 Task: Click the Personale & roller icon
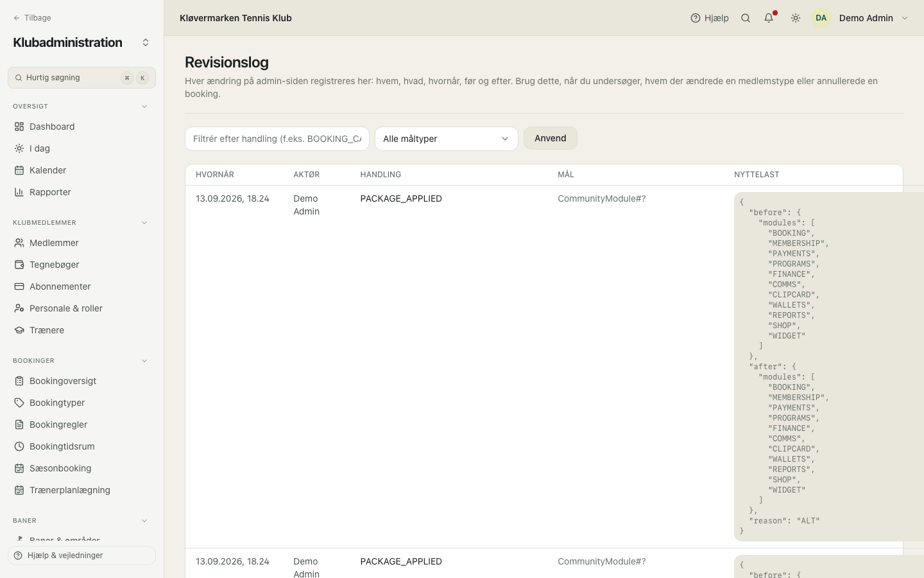[x=19, y=308]
